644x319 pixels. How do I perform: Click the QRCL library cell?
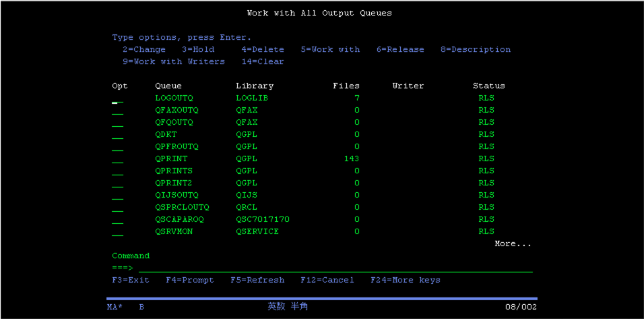pos(247,207)
